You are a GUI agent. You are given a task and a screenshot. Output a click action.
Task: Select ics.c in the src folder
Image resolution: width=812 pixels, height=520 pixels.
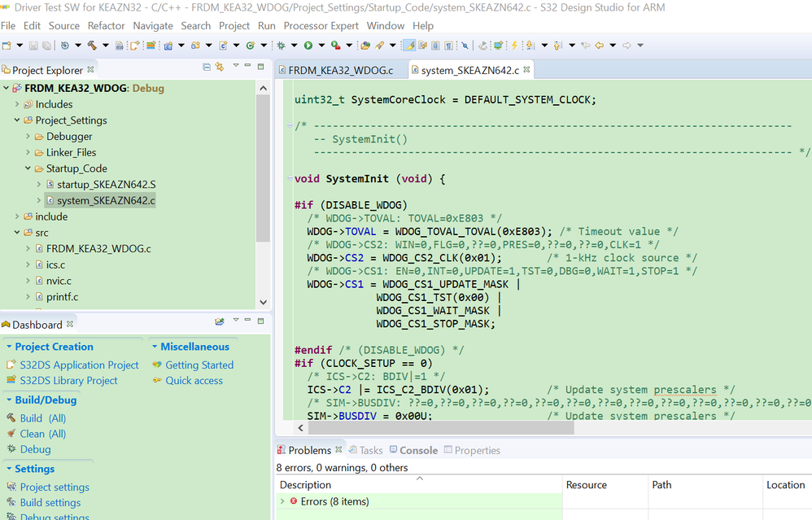(x=55, y=264)
